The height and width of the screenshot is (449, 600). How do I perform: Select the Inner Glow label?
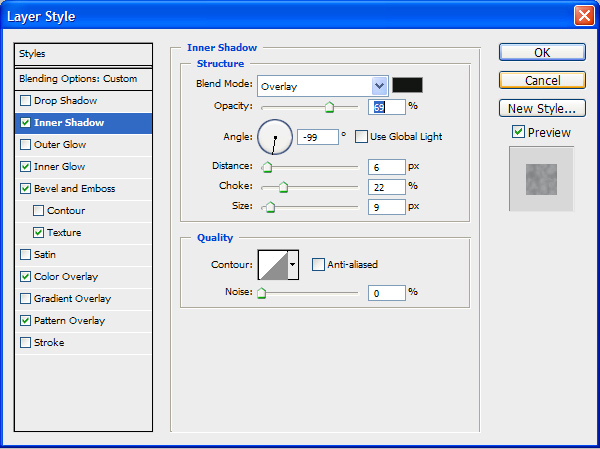[x=59, y=167]
